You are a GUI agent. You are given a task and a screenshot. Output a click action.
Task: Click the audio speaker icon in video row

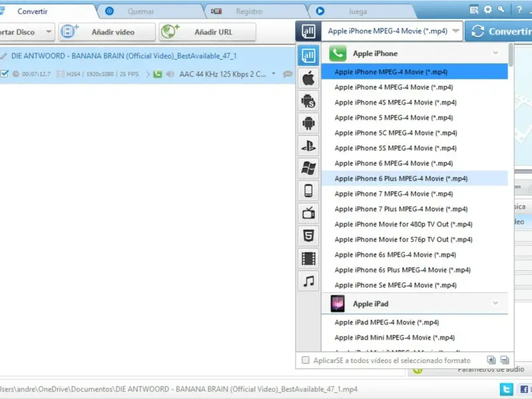170,74
